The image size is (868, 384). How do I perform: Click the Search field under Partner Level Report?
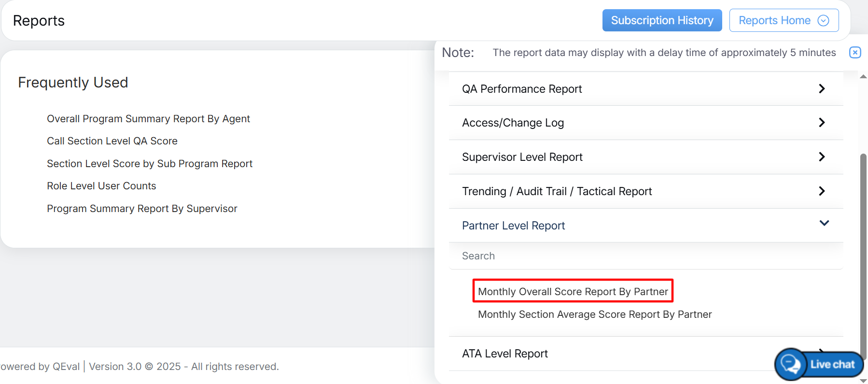645,256
